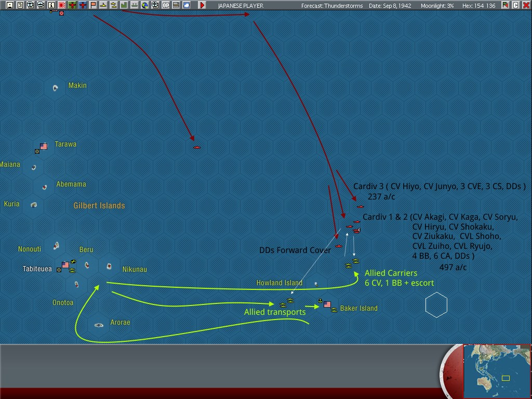Open the green industry toolbar icon
The height and width of the screenshot is (399, 532).
pos(124,5)
